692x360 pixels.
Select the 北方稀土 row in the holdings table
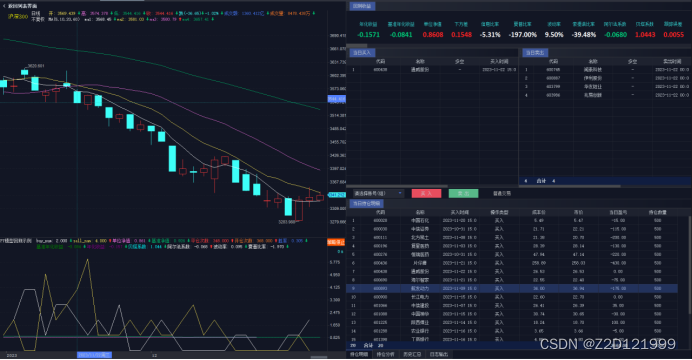pos(513,237)
